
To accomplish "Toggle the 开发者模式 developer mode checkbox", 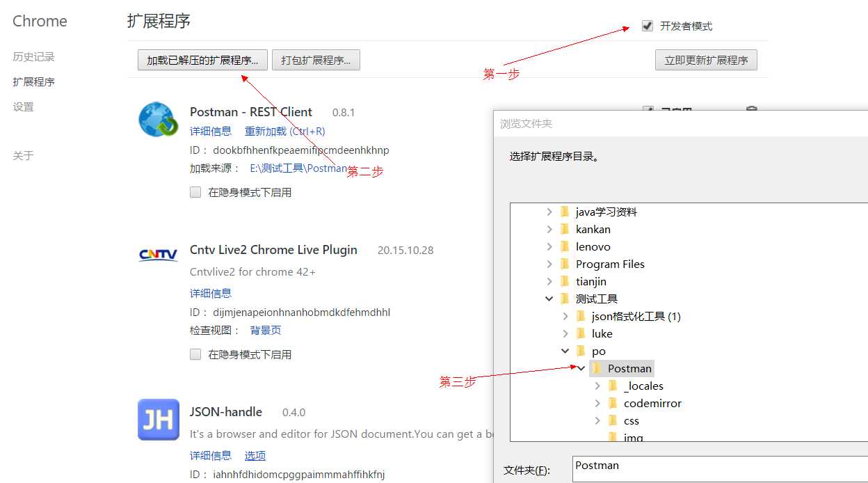I will [648, 26].
